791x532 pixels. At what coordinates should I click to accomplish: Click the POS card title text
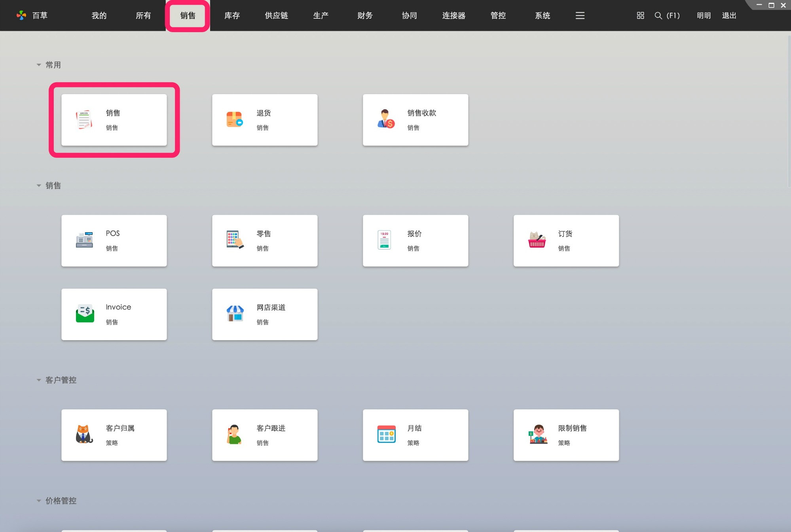point(112,233)
